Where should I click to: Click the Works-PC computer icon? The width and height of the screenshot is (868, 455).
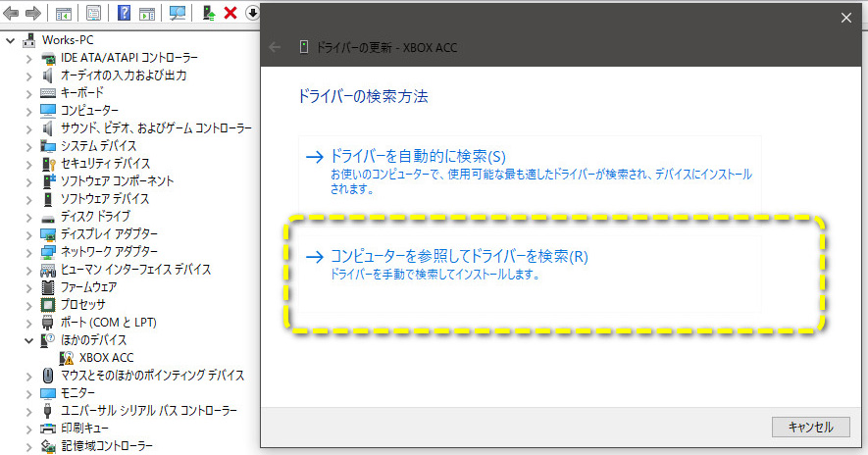point(28,40)
